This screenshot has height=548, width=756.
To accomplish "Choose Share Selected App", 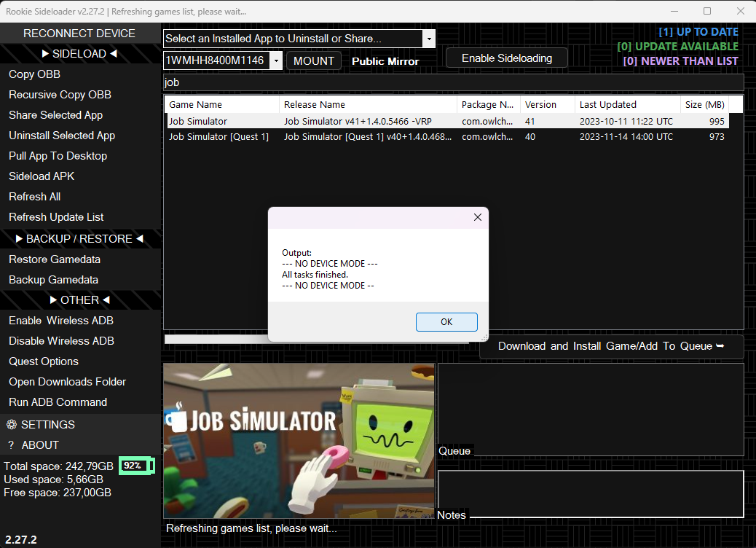I will 55,115.
